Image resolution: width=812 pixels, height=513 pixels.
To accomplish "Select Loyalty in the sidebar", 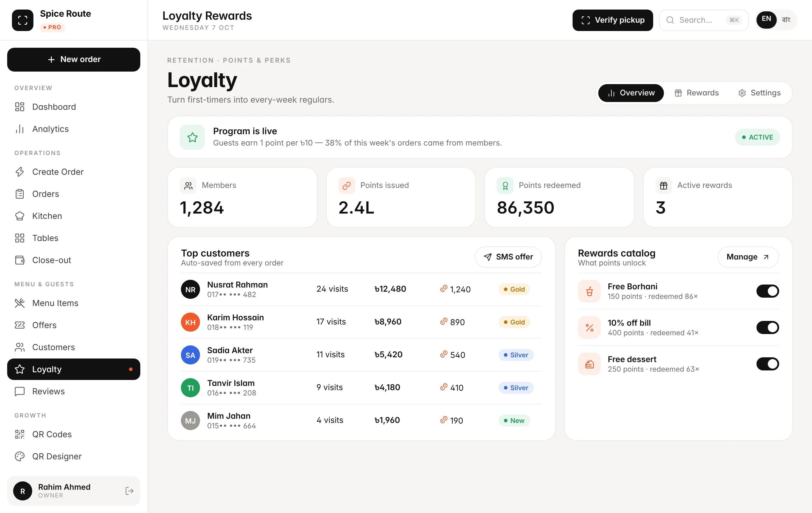I will (x=73, y=369).
